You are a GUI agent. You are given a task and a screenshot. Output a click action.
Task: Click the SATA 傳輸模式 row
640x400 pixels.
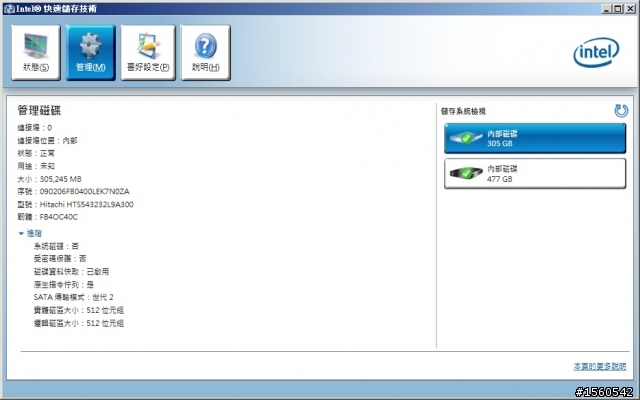(73, 297)
